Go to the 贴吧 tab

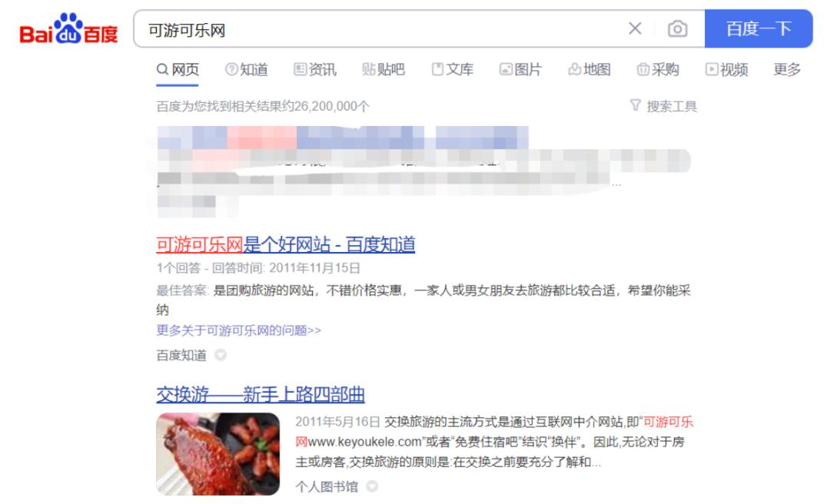pyautogui.click(x=383, y=69)
